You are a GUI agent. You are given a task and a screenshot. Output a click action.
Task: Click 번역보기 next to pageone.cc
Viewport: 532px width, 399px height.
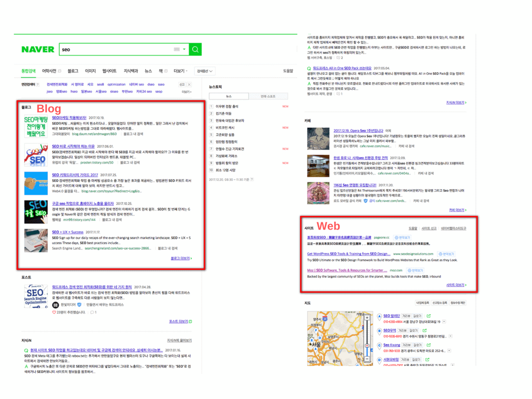(403, 237)
